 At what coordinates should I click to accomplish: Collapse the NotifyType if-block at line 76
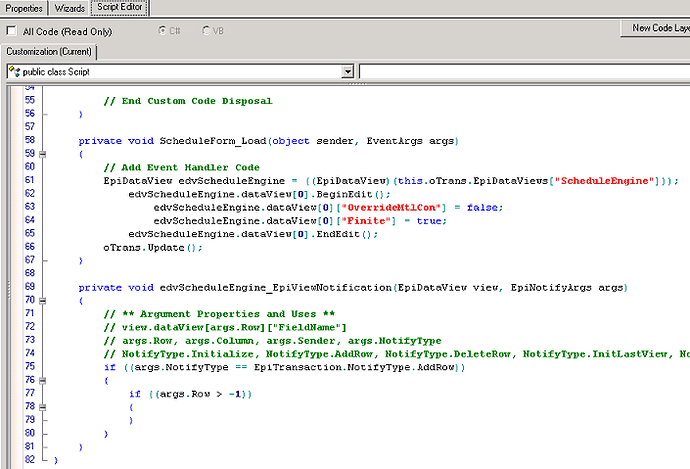[x=41, y=380]
